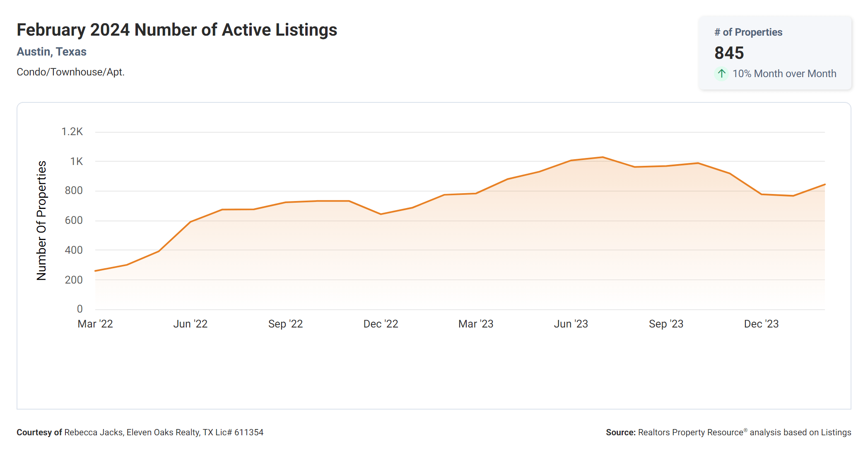Screen dimensions: 868x456
Task: Click the green upward arrow icon
Action: click(x=721, y=74)
